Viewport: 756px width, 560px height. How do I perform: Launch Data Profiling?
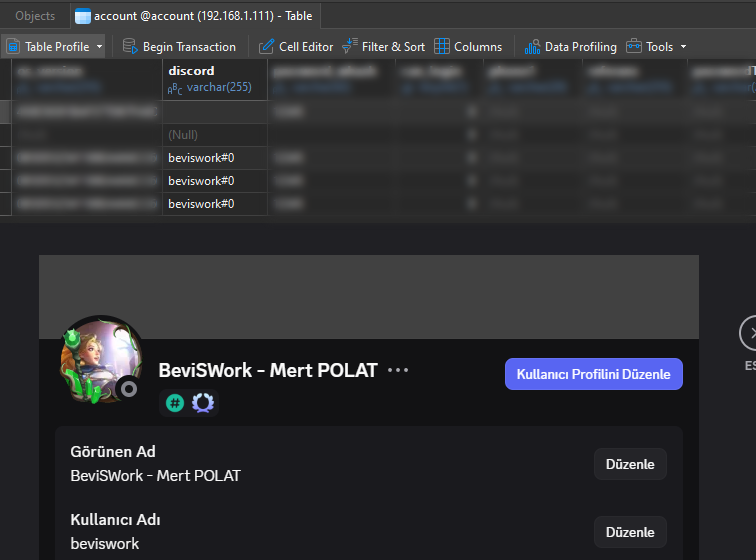pos(571,47)
